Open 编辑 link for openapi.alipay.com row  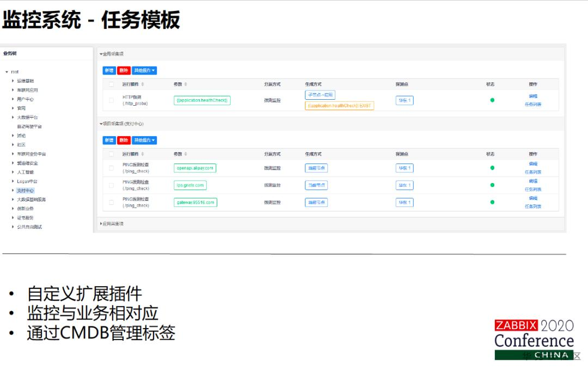533,163
